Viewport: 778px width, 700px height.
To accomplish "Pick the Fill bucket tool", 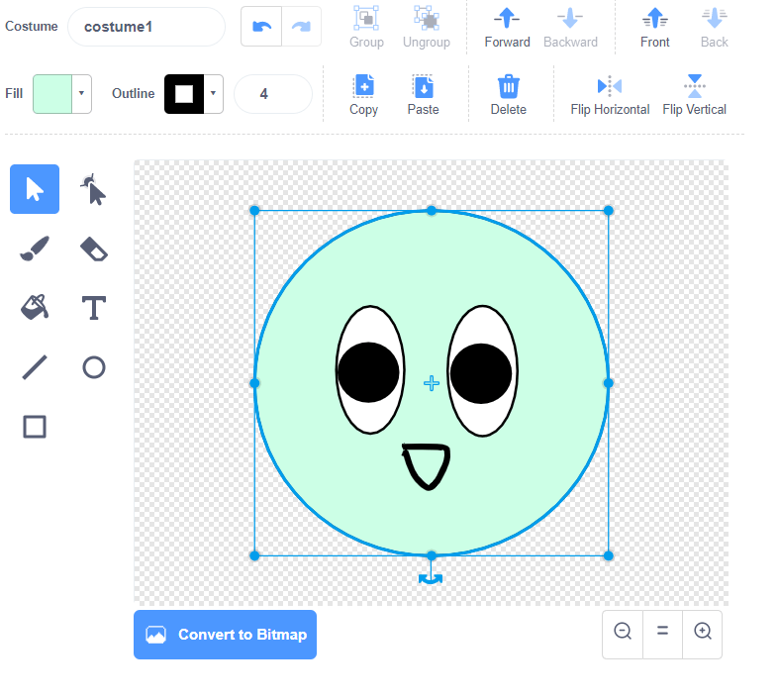I will tap(35, 308).
